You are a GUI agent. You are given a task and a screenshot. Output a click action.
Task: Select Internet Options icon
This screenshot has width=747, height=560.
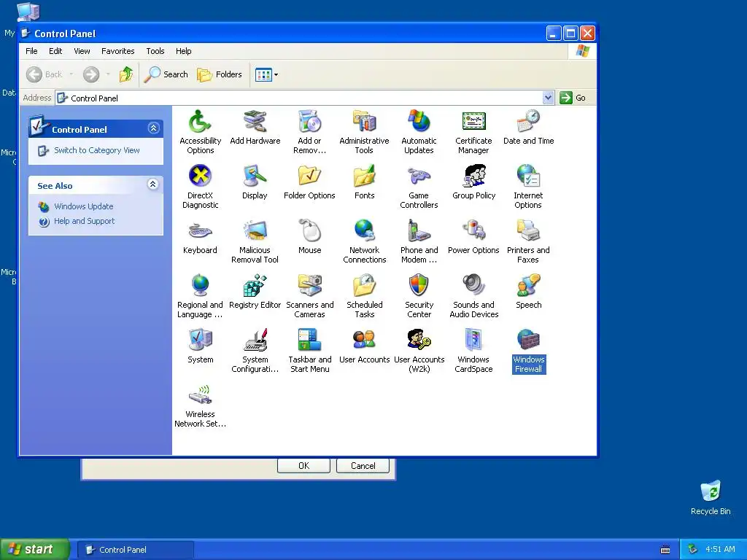click(528, 176)
